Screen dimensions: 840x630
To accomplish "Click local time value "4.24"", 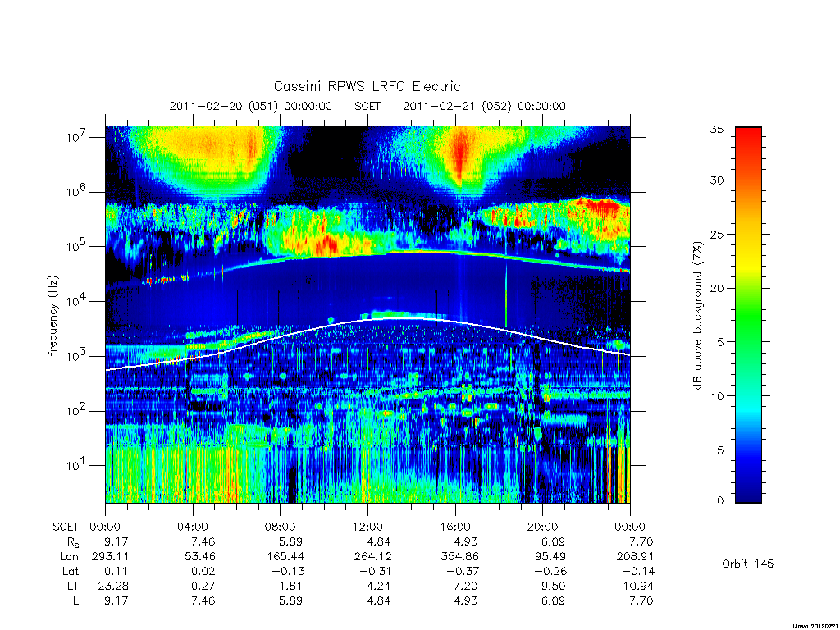I will [378, 586].
